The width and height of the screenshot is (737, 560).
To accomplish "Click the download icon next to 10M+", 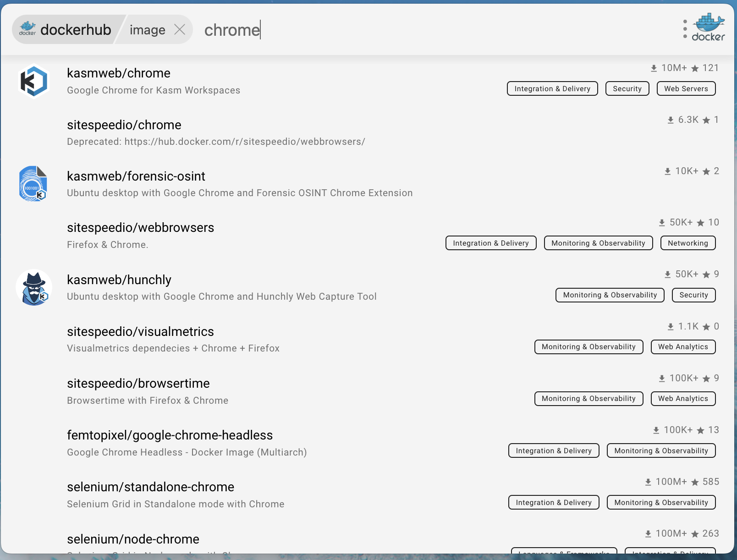I will [x=654, y=68].
